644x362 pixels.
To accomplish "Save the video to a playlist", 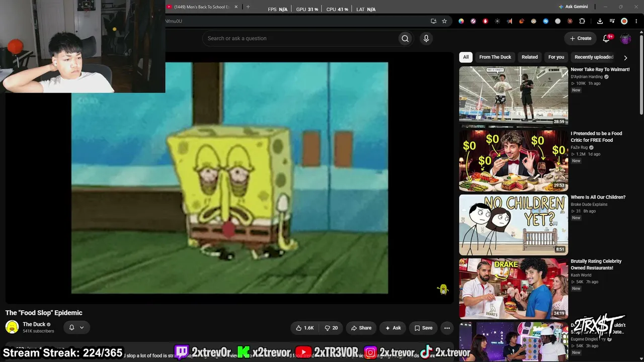I will coord(423,328).
